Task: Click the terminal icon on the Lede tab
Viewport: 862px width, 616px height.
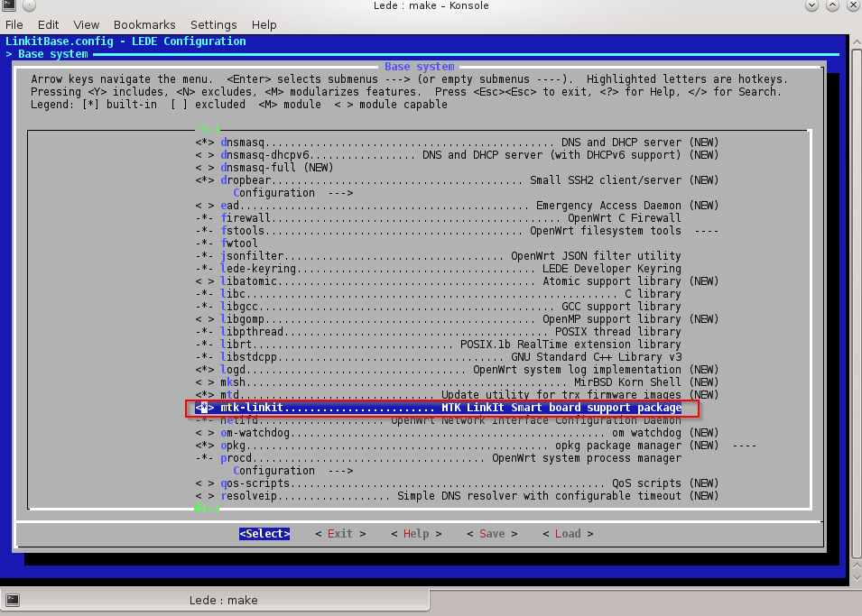Action: [14, 600]
